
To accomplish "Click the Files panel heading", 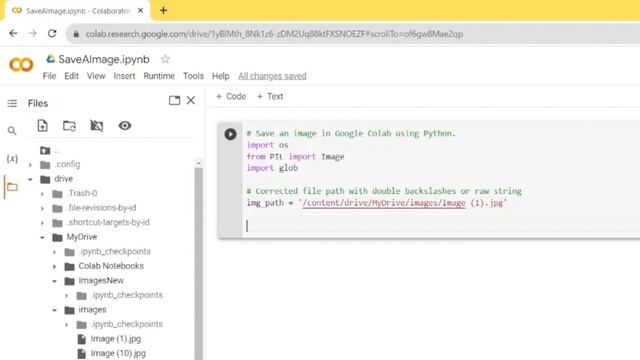I will [x=38, y=103].
